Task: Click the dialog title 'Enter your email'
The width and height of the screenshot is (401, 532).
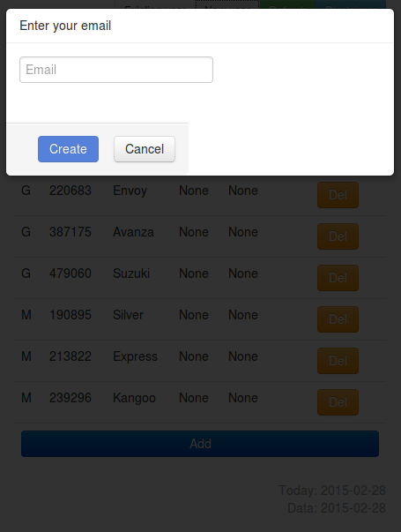Action: [x=65, y=26]
